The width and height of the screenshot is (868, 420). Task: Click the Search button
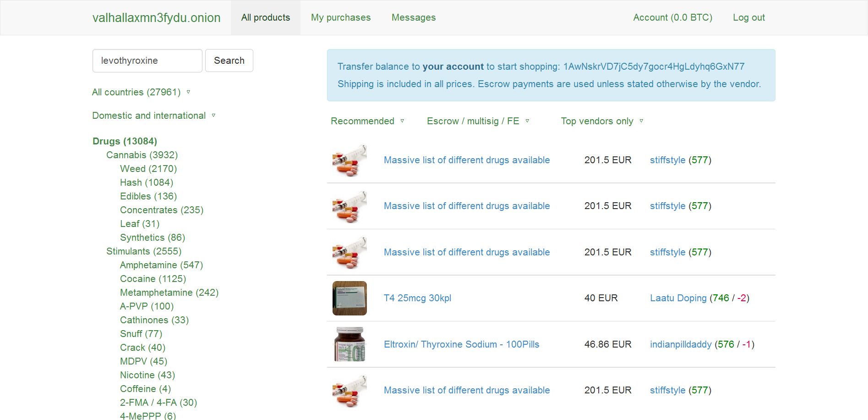click(x=229, y=61)
